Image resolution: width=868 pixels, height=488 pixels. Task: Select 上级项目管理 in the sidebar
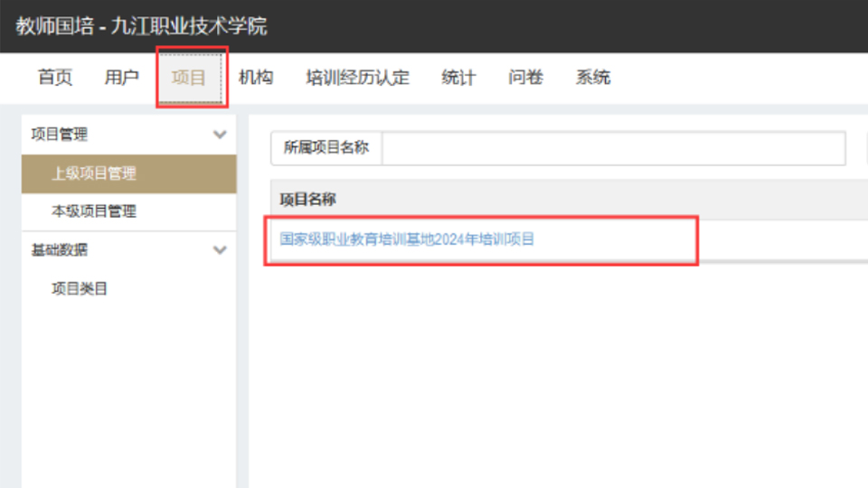tap(94, 174)
